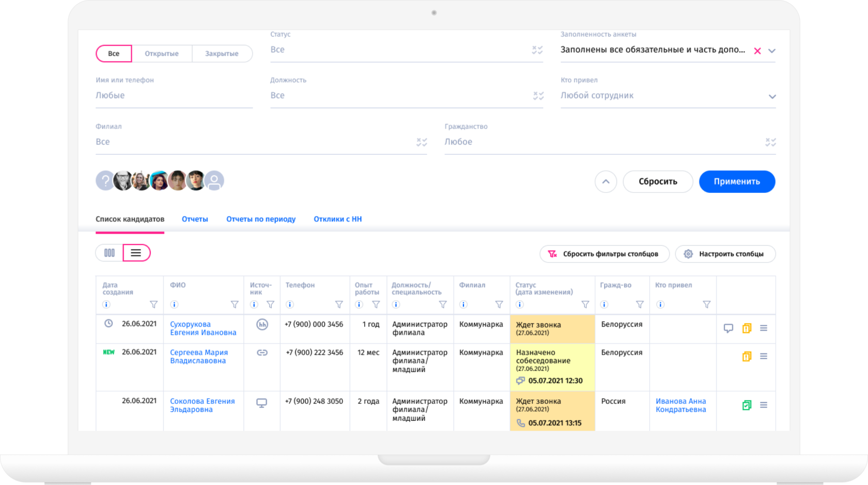Open filter for ФИО column
868x485 pixels.
click(235, 305)
